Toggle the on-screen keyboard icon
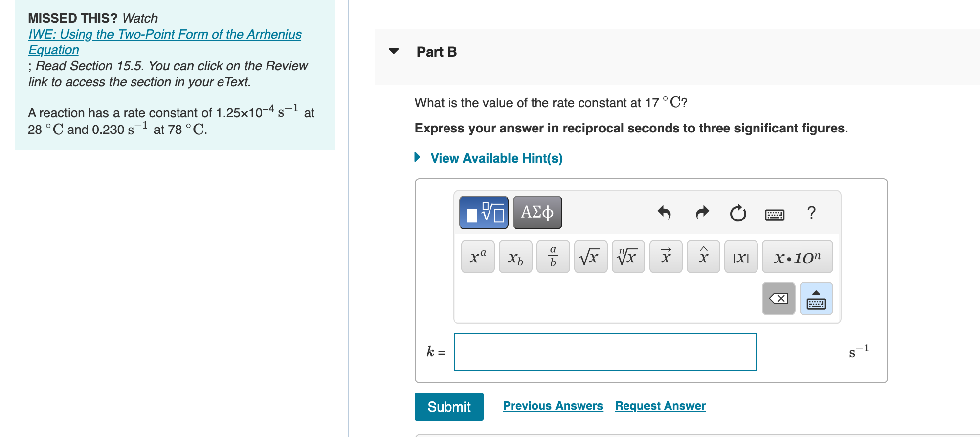This screenshot has width=980, height=437. (x=774, y=214)
